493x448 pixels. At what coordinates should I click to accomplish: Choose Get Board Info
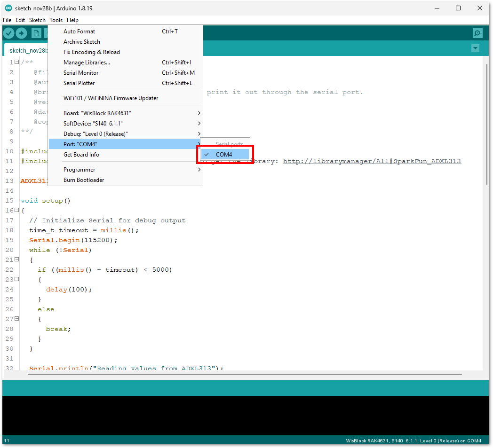tap(125, 155)
